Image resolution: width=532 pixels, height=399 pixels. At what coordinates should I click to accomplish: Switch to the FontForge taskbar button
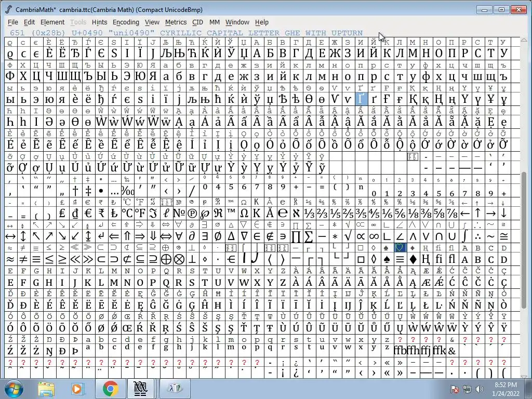[140, 389]
